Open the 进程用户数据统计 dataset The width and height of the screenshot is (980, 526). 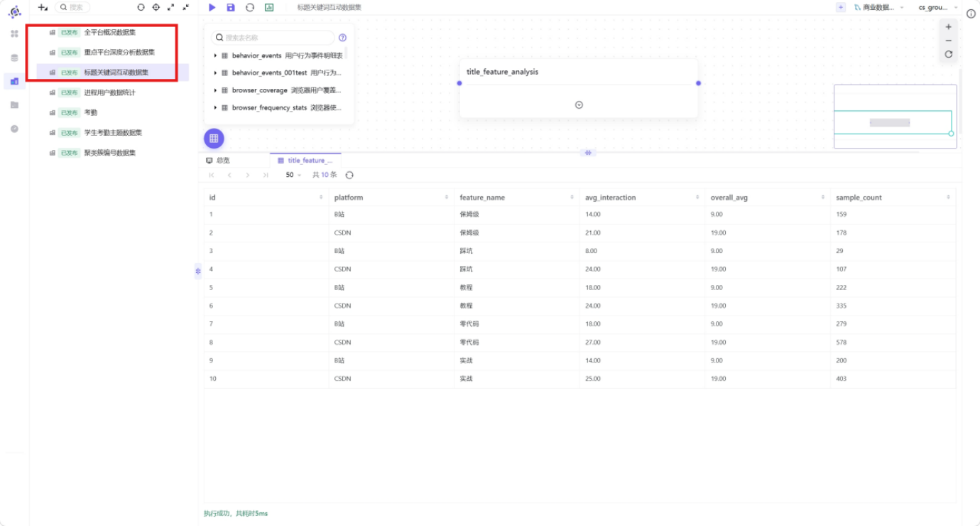[109, 92]
